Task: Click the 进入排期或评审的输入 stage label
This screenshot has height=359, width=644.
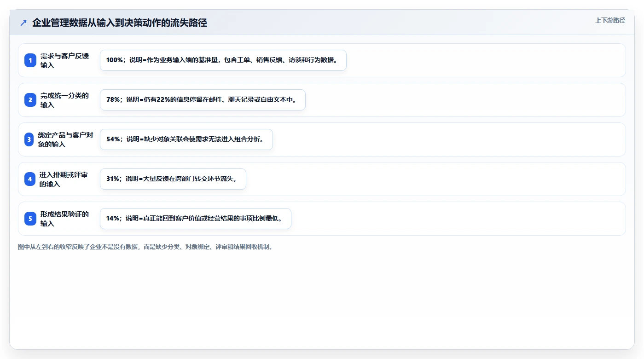Action: click(x=64, y=179)
